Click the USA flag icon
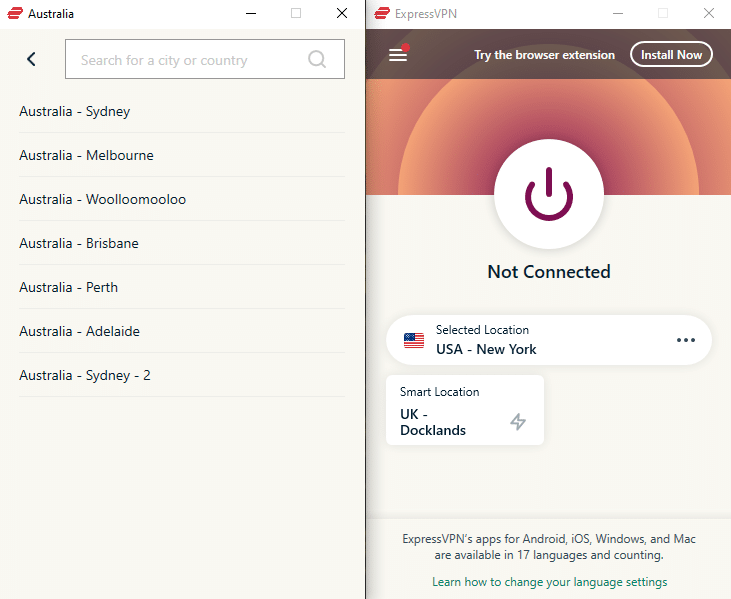 pyautogui.click(x=414, y=341)
